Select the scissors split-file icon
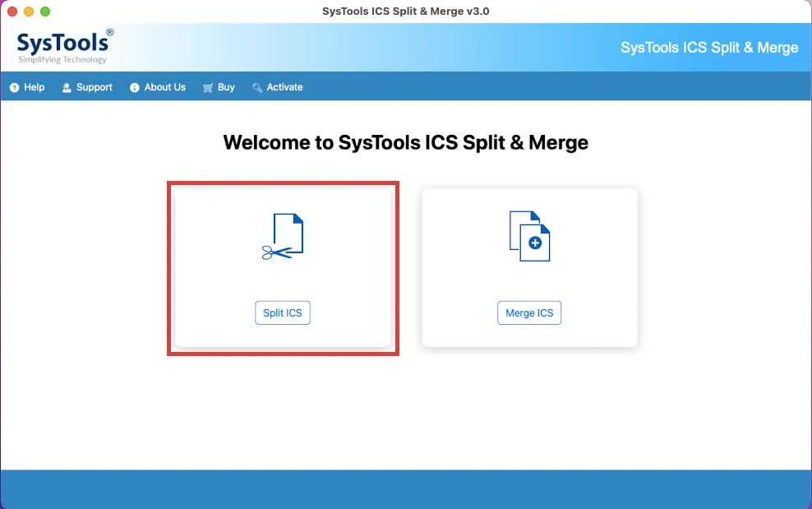812x509 pixels. pyautogui.click(x=283, y=236)
